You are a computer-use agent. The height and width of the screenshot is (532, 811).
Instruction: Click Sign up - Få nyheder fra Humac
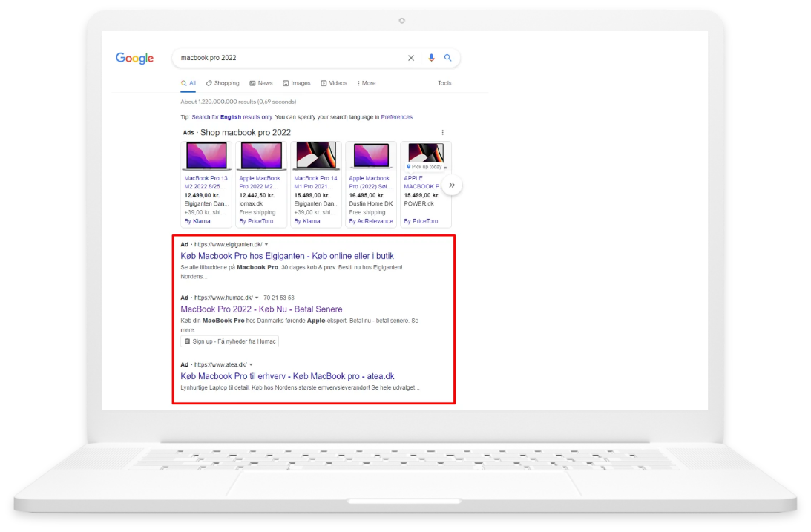(x=230, y=341)
